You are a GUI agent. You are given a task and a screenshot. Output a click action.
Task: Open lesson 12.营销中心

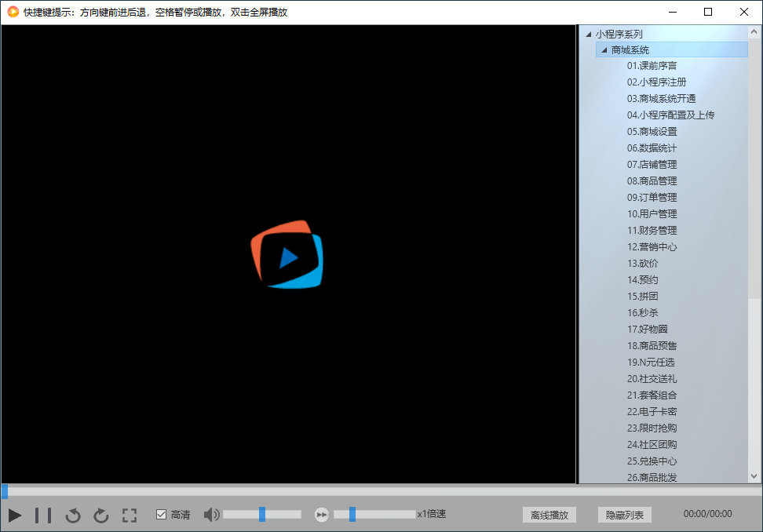(652, 247)
